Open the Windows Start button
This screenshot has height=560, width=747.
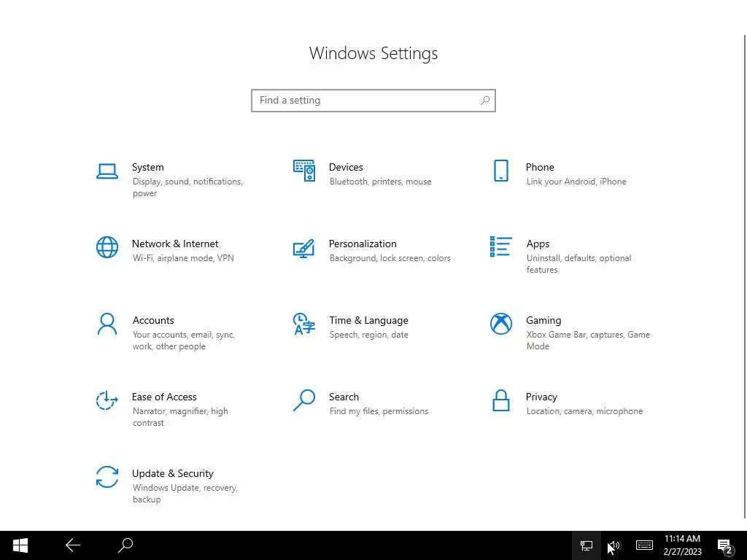[20, 545]
